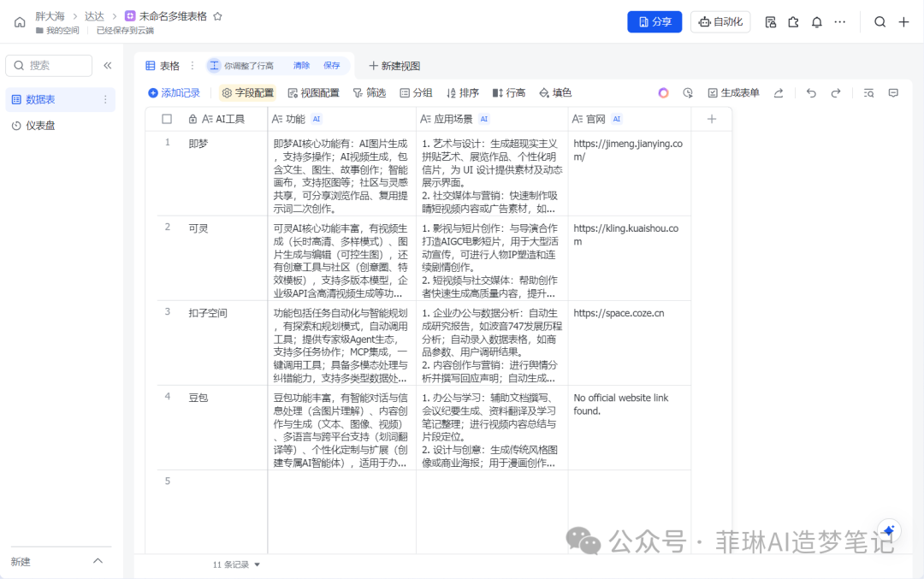Open the plugin puzzle icon
924x579 pixels.
[793, 22]
